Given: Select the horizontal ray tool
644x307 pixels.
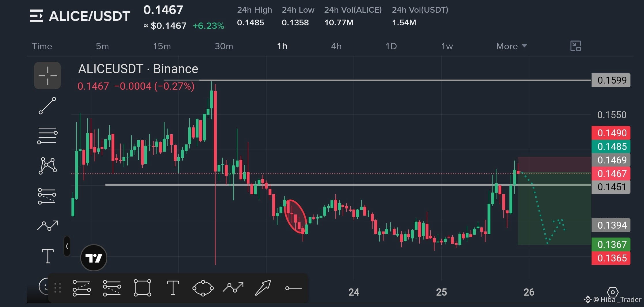Looking at the screenshot, I should pyautogui.click(x=293, y=288).
